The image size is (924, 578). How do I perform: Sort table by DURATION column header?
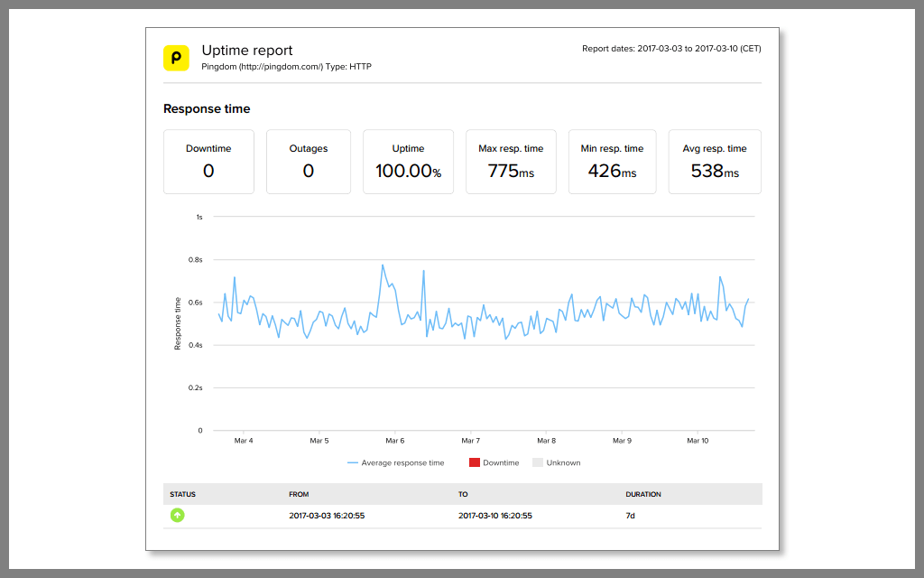pyautogui.click(x=643, y=494)
